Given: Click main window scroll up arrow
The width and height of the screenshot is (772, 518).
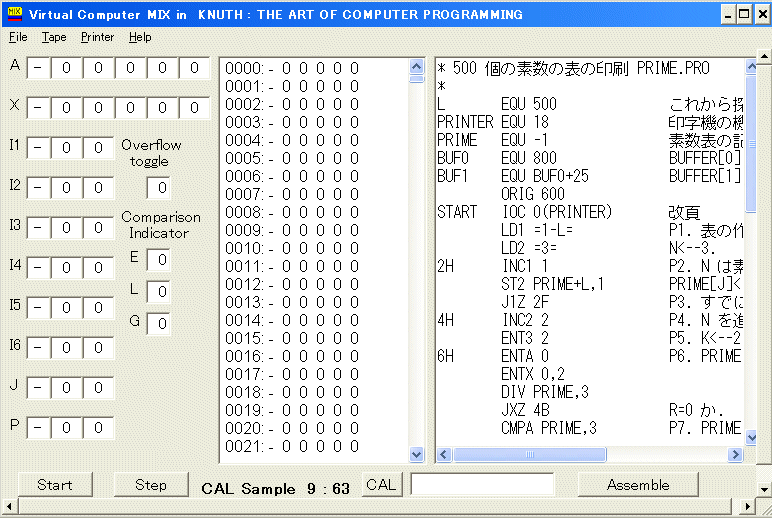Looking at the screenshot, I should 764,56.
